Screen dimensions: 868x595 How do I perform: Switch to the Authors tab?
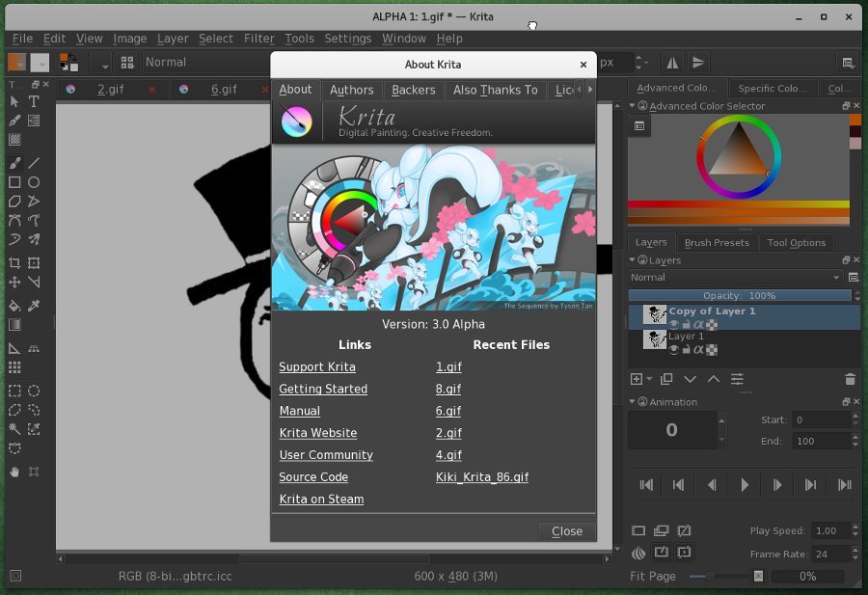[x=351, y=90]
